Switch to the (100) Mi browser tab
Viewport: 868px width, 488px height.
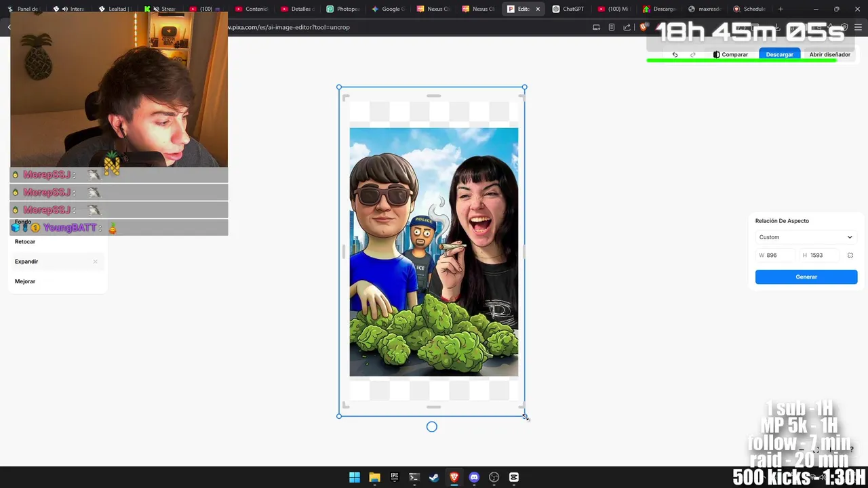tap(614, 9)
